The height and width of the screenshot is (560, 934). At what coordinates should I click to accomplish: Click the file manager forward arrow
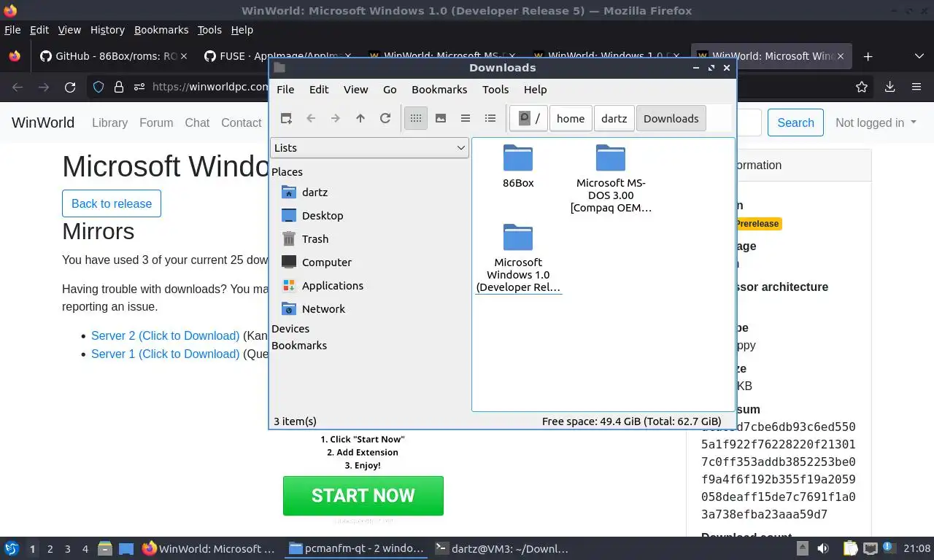click(336, 118)
